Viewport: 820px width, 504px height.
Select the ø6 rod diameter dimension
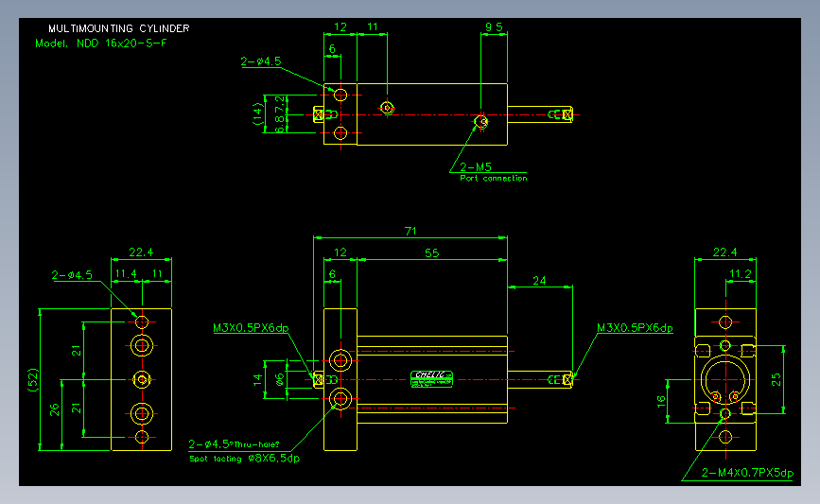coord(280,379)
